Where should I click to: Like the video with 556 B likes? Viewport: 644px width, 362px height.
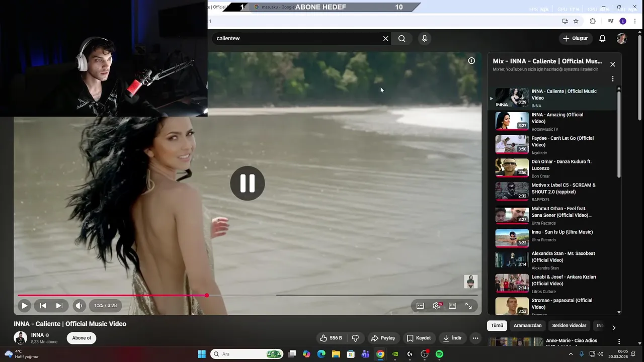click(x=331, y=338)
